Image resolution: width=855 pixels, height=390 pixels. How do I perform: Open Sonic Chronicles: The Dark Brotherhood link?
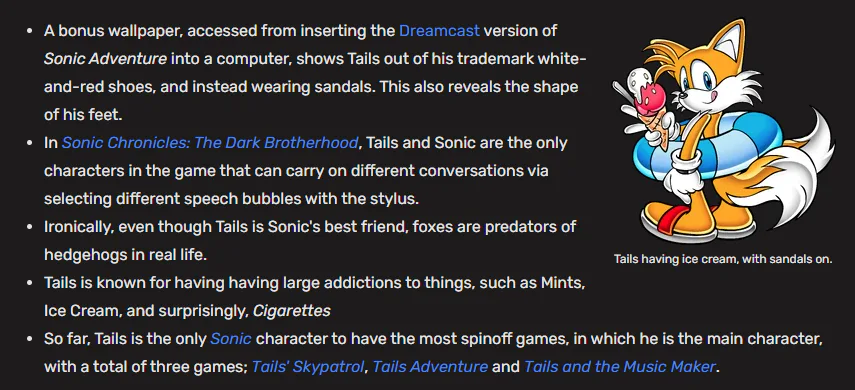pyautogui.click(x=210, y=143)
